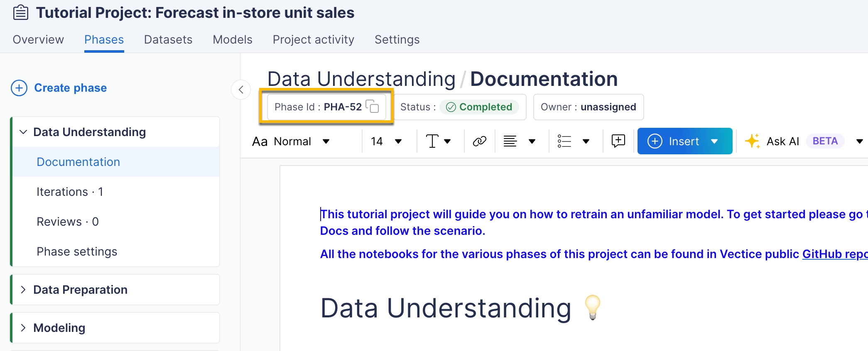This screenshot has width=868, height=351.
Task: Collapse sidebar with left arrow button
Action: (241, 90)
